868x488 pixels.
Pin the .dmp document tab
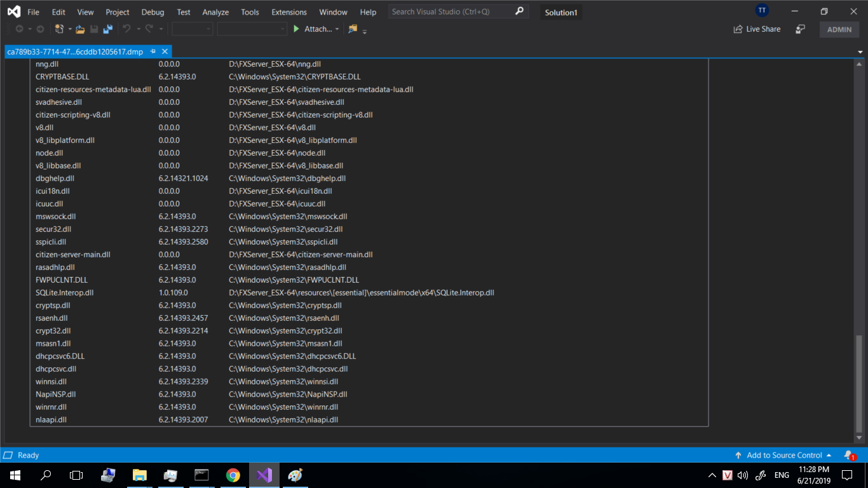point(153,51)
